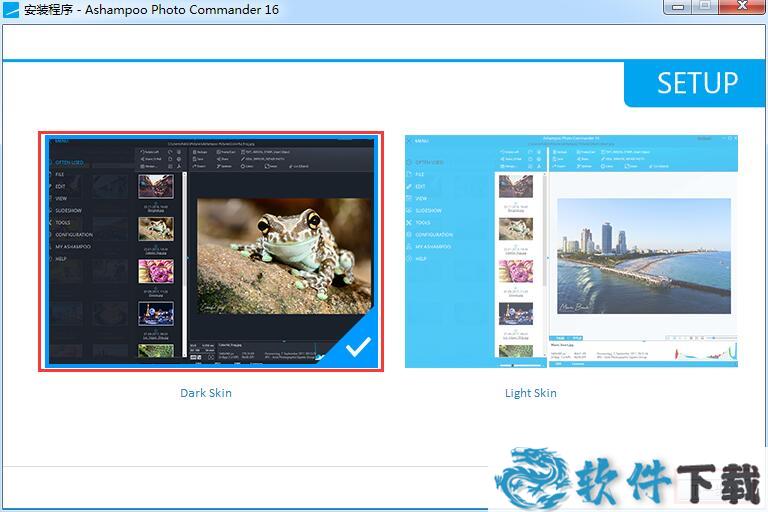The width and height of the screenshot is (768, 512).
Task: Click the disabled maximize button in title bar
Action: click(706, 8)
